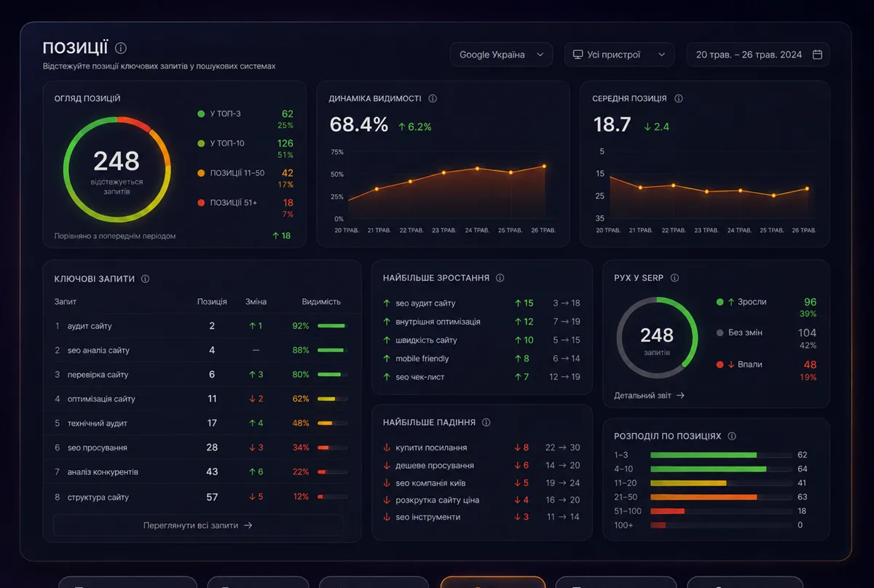The height and width of the screenshot is (588, 874).
Task: Click info icon beside НАЙБІЛЬШЕ ПАДІННЯ
Action: click(487, 422)
